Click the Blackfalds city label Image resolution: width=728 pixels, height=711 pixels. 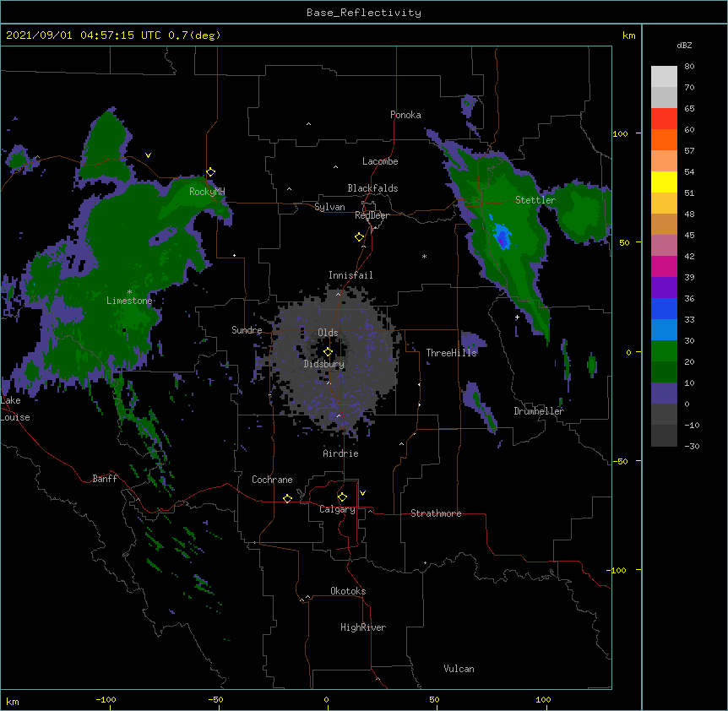tap(372, 188)
